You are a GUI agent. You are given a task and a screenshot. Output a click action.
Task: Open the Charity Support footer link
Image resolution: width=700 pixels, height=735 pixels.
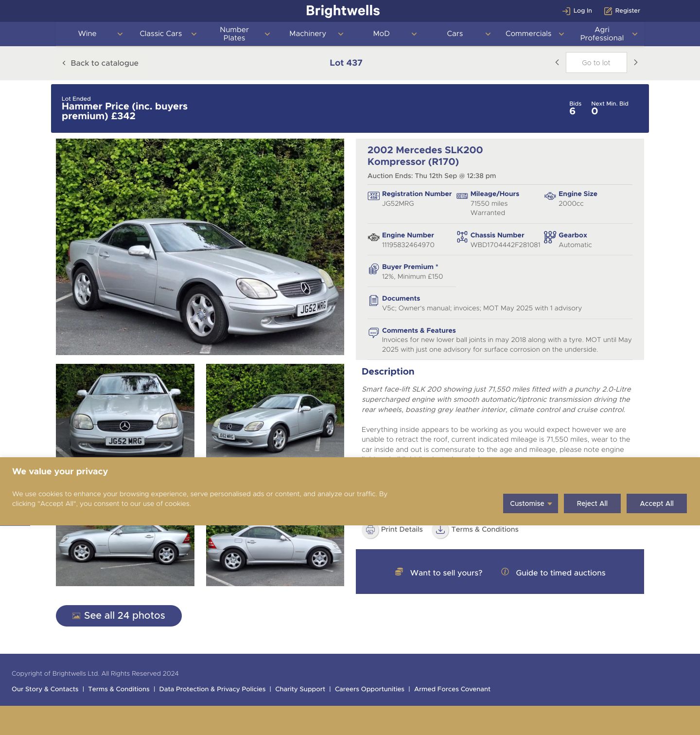click(300, 689)
